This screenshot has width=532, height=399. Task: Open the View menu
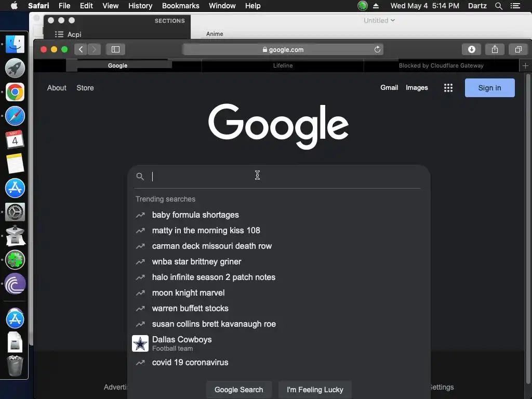pyautogui.click(x=111, y=6)
